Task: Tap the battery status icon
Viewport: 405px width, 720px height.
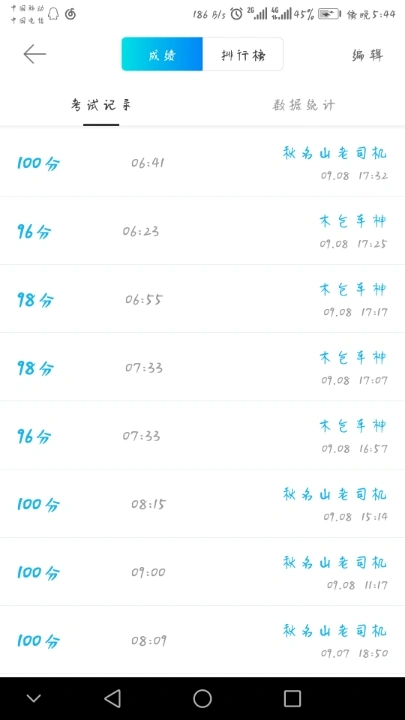Action: tap(330, 14)
